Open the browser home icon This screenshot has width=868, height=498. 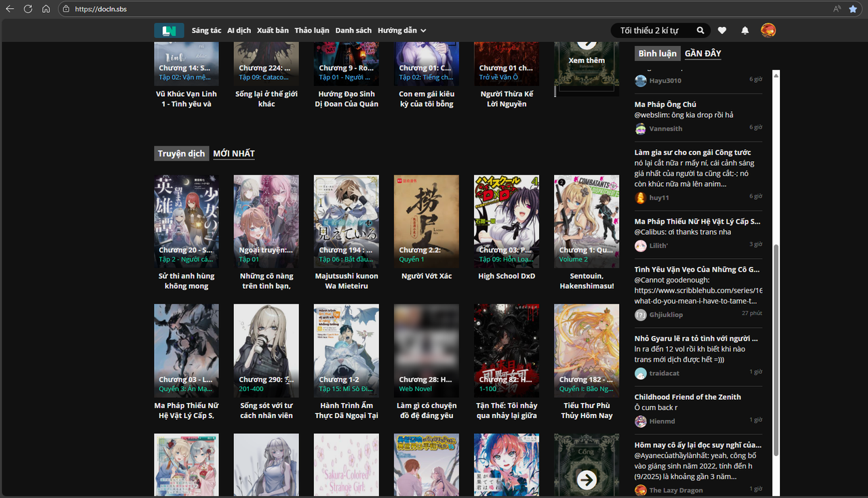(x=46, y=9)
